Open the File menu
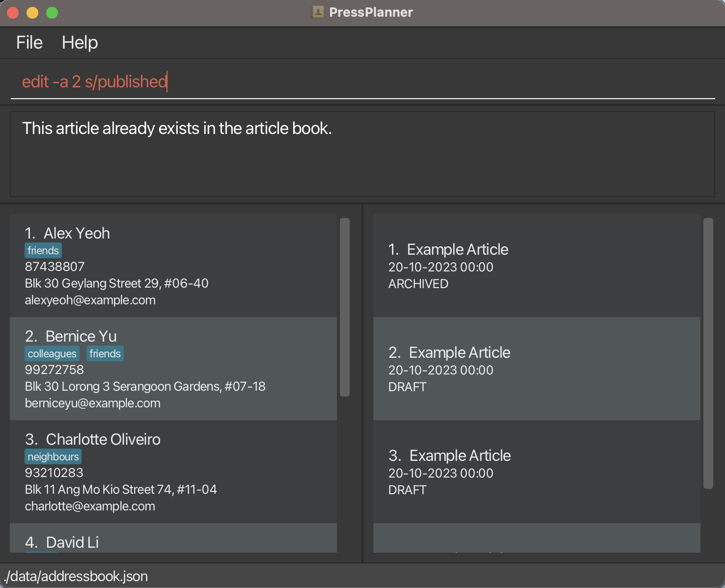The image size is (725, 588). [x=29, y=43]
